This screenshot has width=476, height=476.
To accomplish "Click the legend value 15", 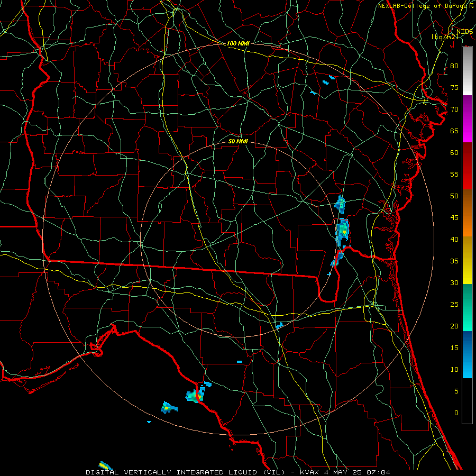I will (x=454, y=348).
